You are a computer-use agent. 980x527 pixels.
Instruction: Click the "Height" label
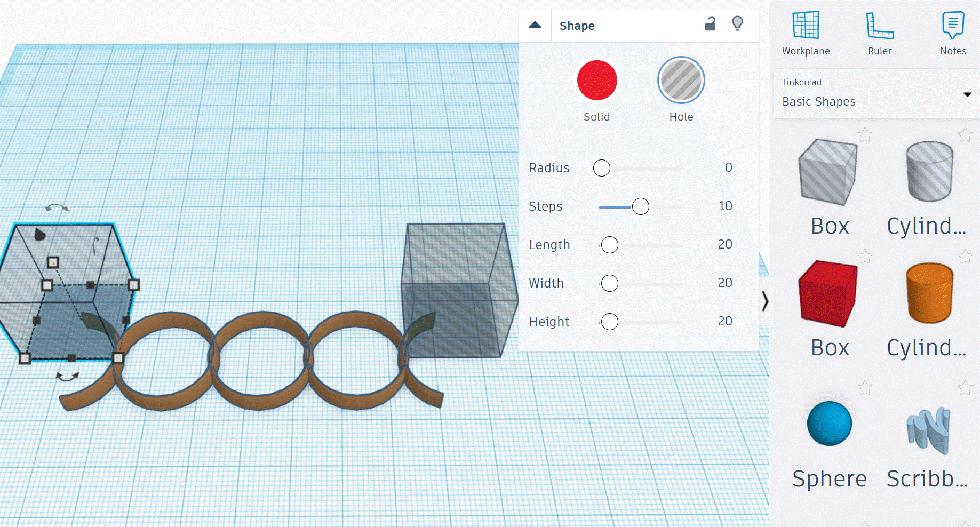(549, 322)
